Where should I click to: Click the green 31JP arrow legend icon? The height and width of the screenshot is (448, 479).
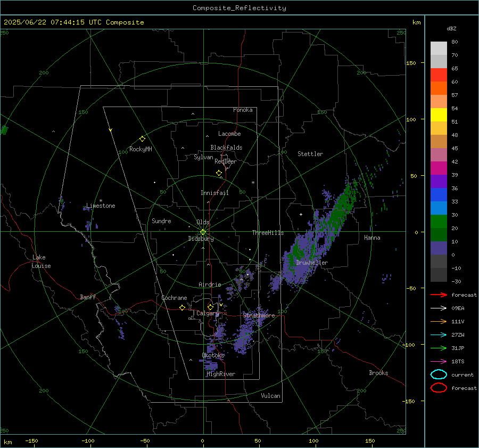439,348
